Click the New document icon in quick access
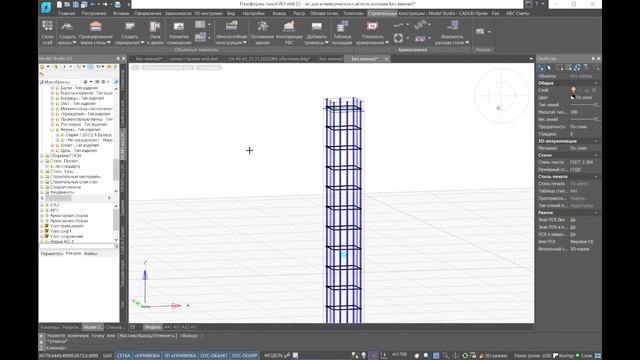640x360 pixels. 60,4
